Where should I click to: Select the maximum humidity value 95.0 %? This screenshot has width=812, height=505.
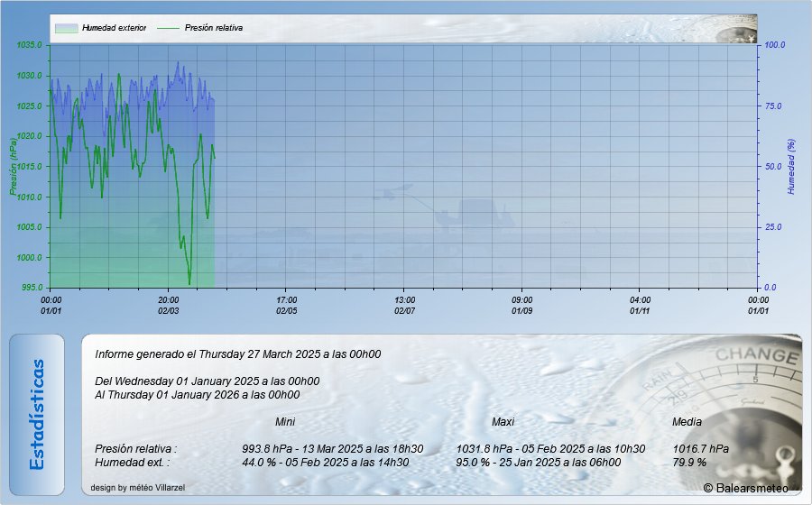[473, 462]
